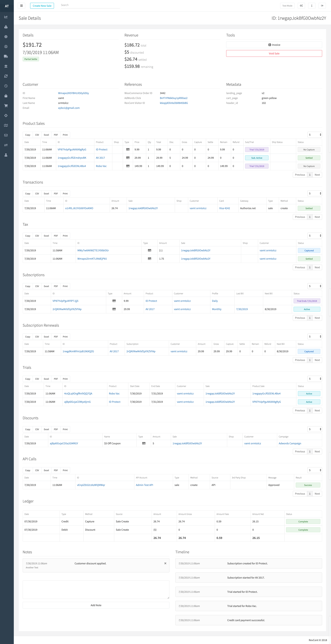Expand Subscriptions rows-per-page dropdown

[315, 286]
